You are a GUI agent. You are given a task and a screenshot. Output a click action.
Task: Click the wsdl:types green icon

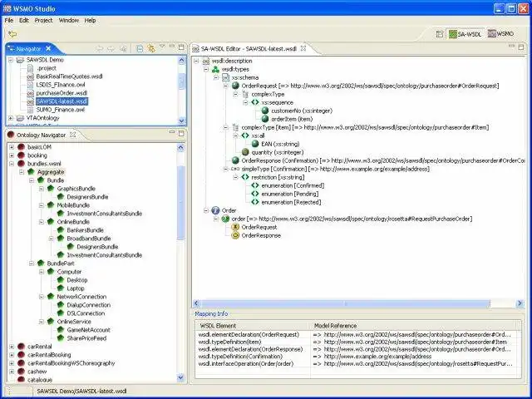(216, 70)
